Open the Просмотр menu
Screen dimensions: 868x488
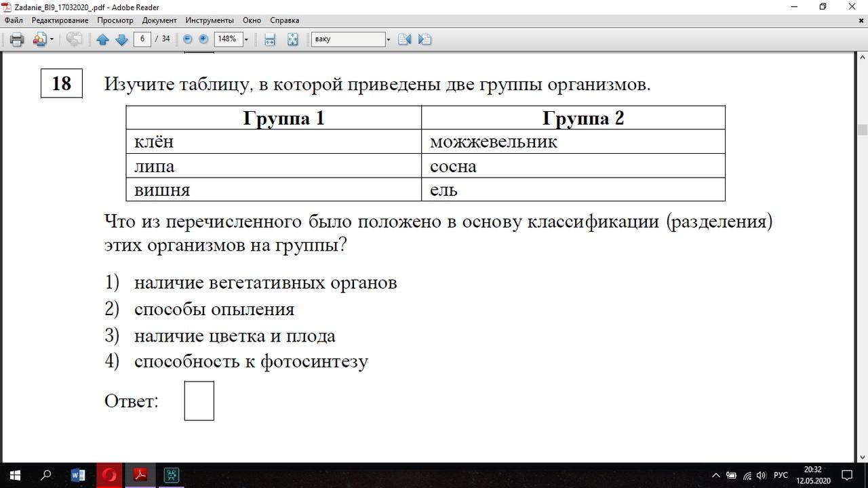point(115,20)
